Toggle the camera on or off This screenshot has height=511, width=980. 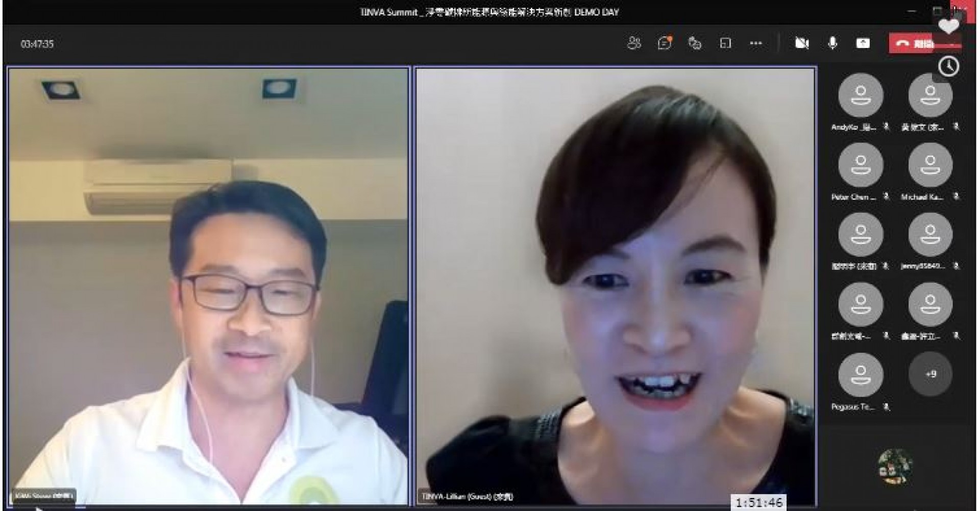click(801, 43)
